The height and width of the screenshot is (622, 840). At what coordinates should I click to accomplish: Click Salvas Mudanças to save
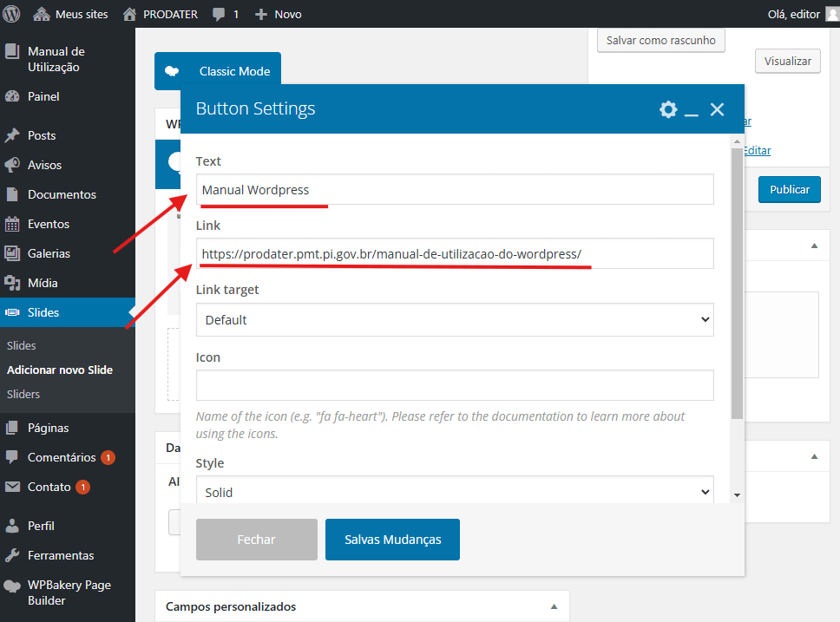point(393,540)
